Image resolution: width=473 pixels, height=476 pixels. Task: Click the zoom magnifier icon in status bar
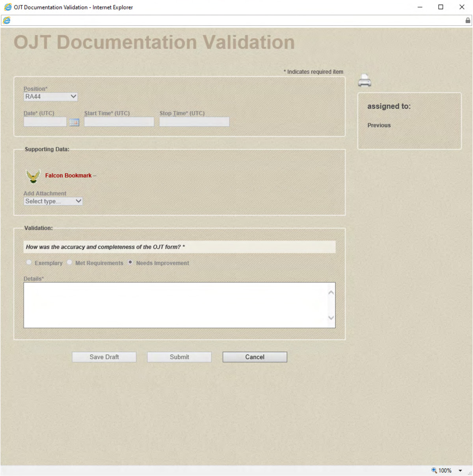(x=434, y=470)
